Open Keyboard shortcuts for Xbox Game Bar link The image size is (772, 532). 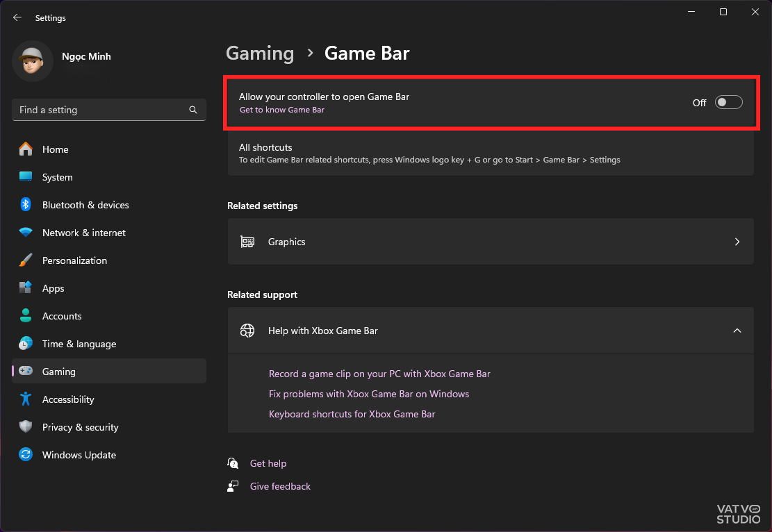(352, 414)
